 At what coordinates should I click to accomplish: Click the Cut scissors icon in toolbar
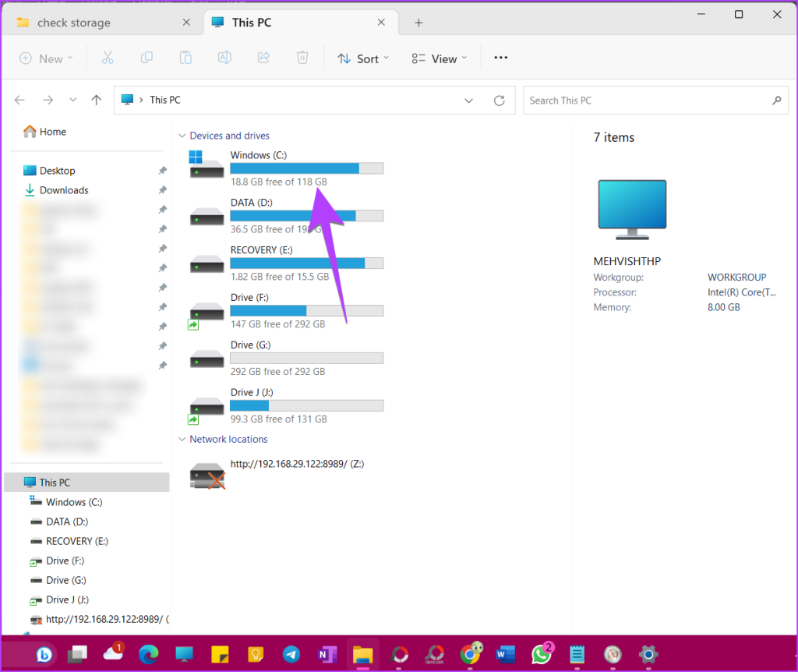coord(108,58)
